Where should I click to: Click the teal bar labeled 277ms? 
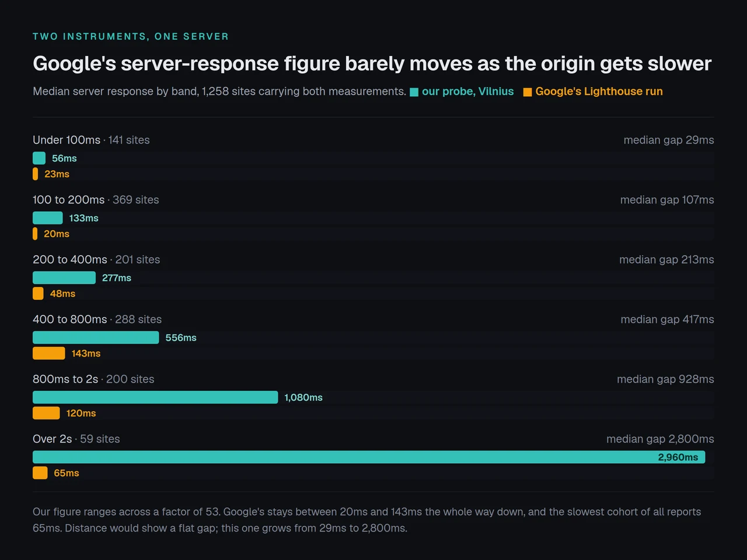[64, 278]
